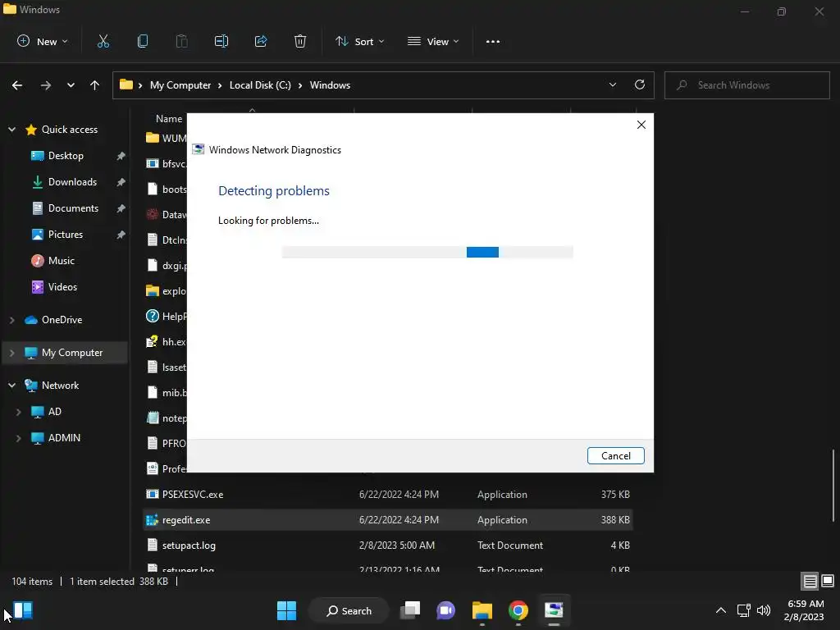Screen dimensions: 840x630
Task: Show hidden tray icons chevron
Action: tap(721, 610)
